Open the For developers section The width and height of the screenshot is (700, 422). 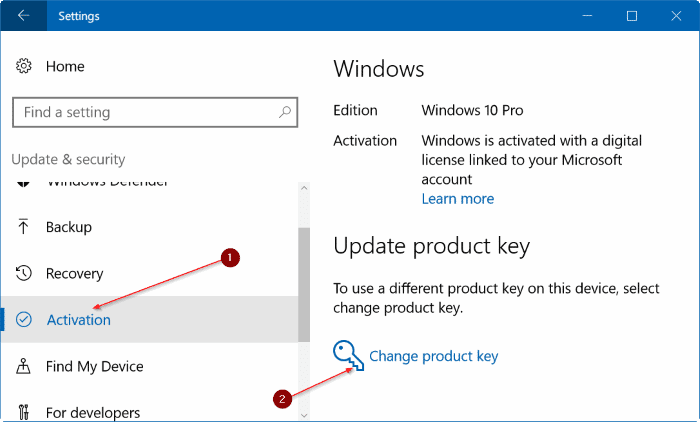tap(93, 411)
